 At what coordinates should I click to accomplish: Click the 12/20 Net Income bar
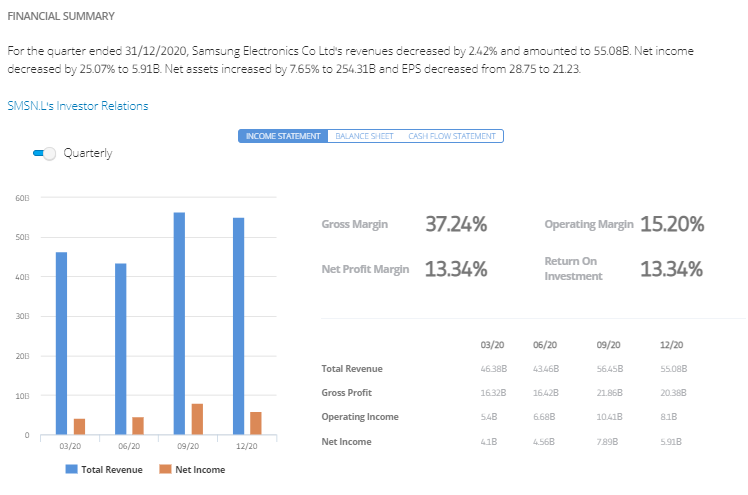tap(256, 423)
